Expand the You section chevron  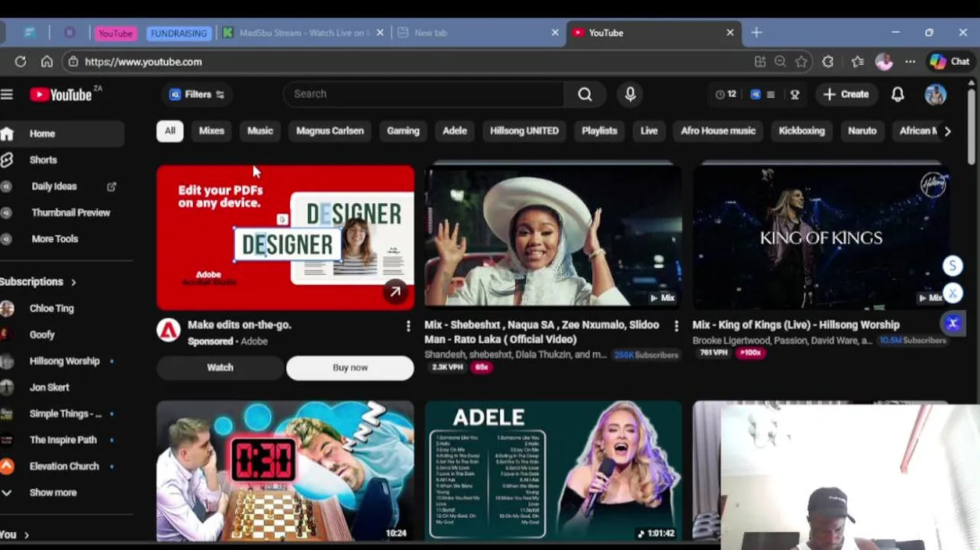26,535
